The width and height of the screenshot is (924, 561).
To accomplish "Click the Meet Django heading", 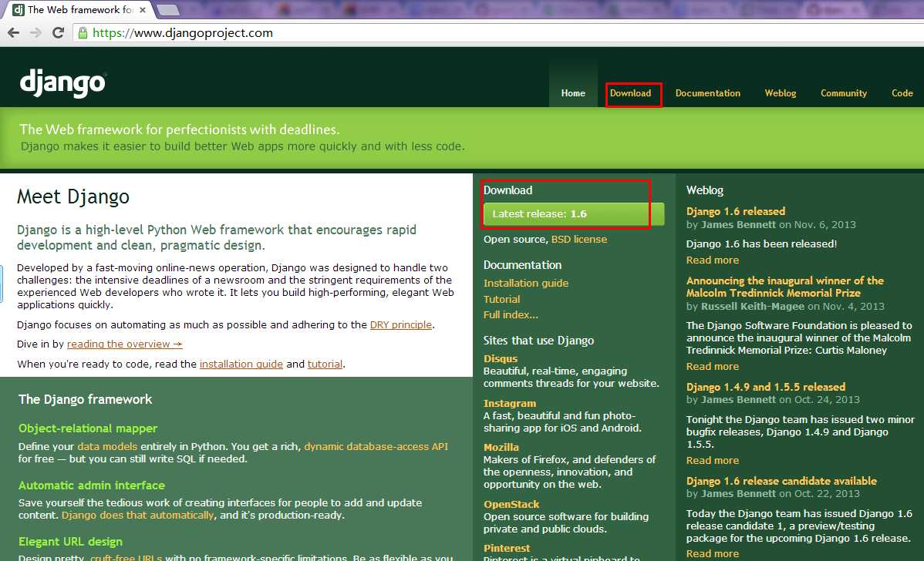I will coord(73,197).
